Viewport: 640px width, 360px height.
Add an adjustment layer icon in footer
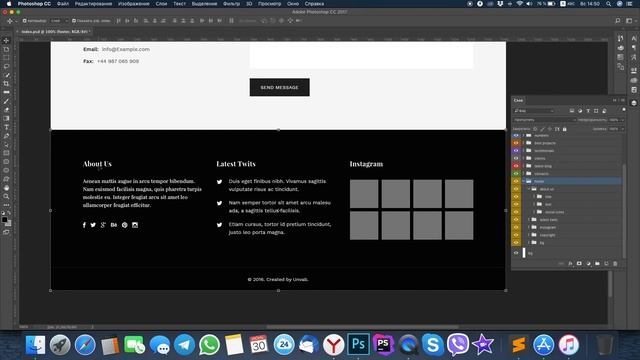pyautogui.click(x=588, y=264)
